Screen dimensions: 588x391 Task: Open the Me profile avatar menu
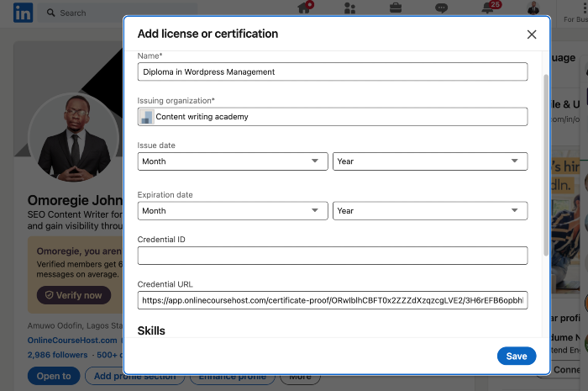533,8
